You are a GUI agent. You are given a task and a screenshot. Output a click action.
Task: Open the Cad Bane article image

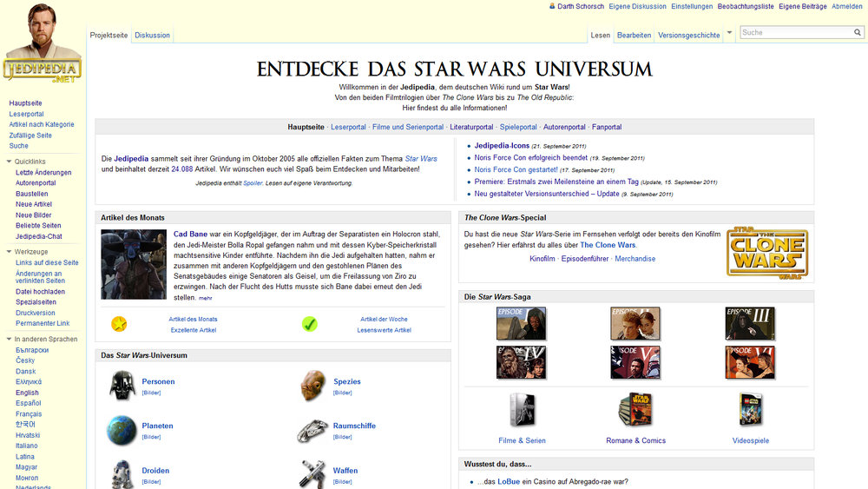134,264
